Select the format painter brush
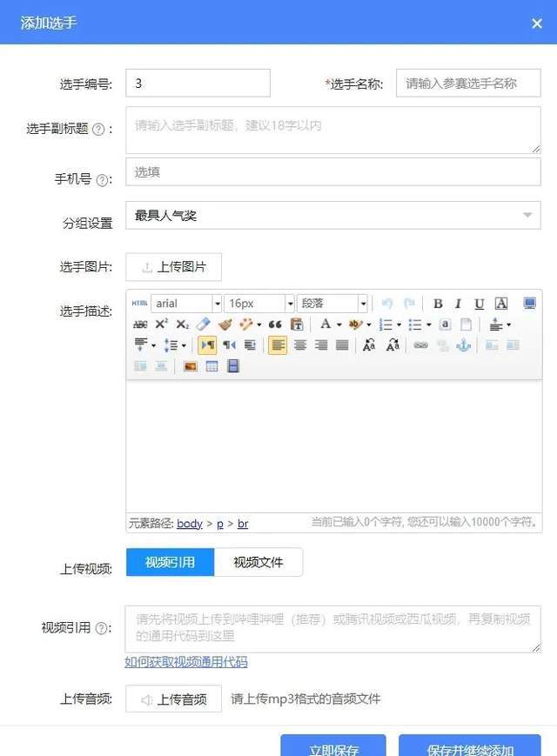This screenshot has height=756, width=557. pyautogui.click(x=225, y=324)
